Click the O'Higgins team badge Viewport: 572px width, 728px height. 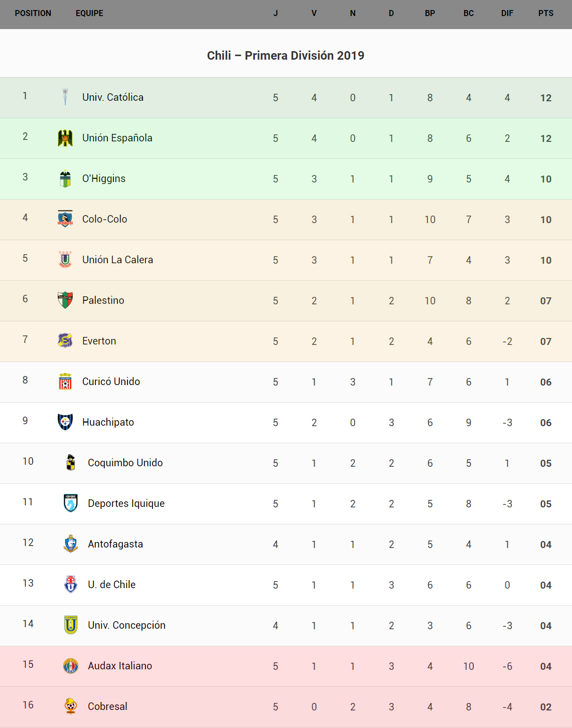[65, 178]
